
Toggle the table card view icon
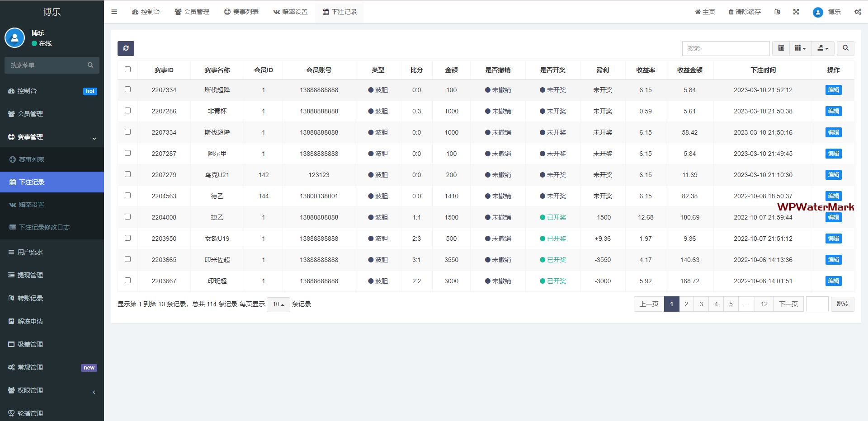781,48
